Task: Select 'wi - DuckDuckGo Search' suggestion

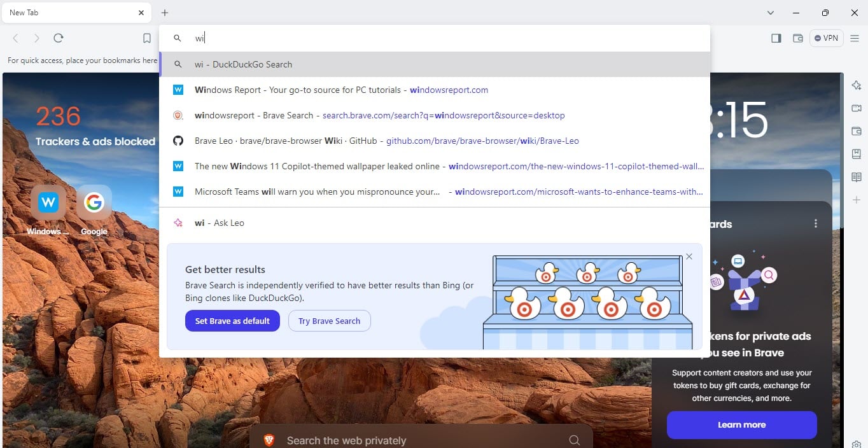Action: [x=435, y=64]
